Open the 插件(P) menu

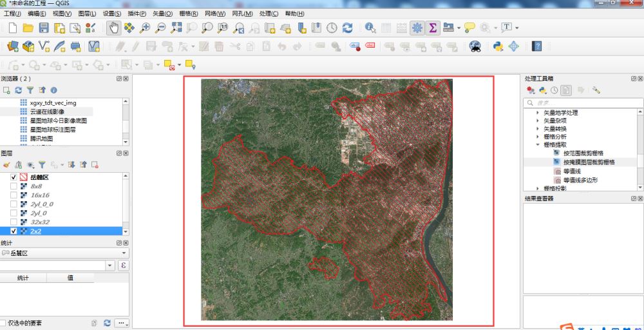pyautogui.click(x=138, y=13)
